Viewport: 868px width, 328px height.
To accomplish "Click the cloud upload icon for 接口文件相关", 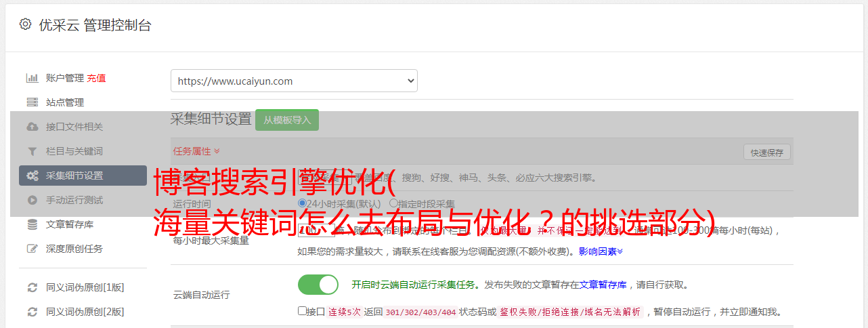I will pyautogui.click(x=32, y=127).
